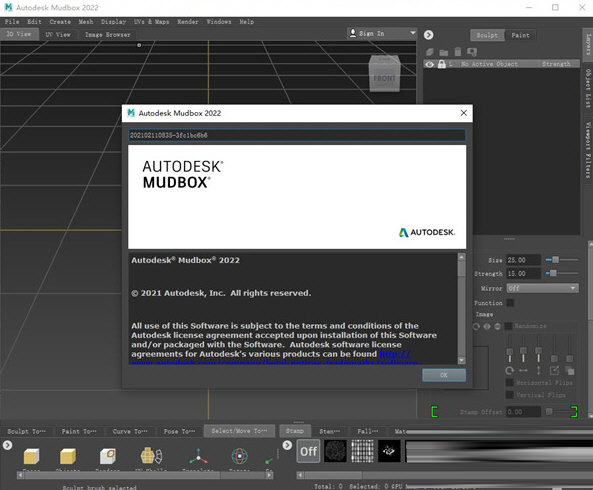
Task: Open the Edit menu
Action: pyautogui.click(x=34, y=22)
